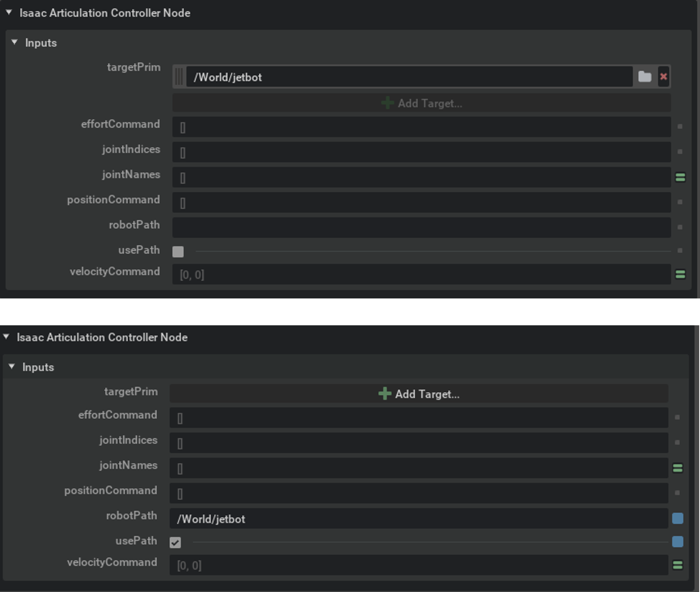
Task: Click robotPath field containing /World/jetbot
Action: (x=418, y=518)
